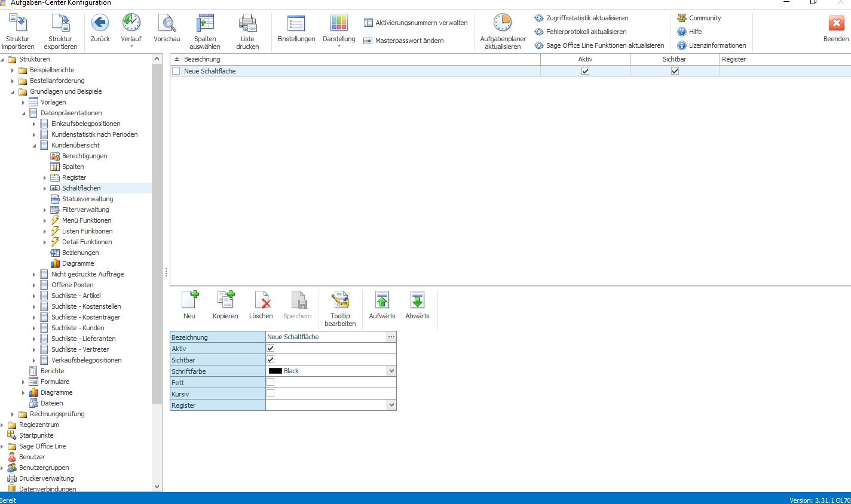Open the Schriftfarbe dropdown arrow
The image size is (851, 504).
(391, 371)
